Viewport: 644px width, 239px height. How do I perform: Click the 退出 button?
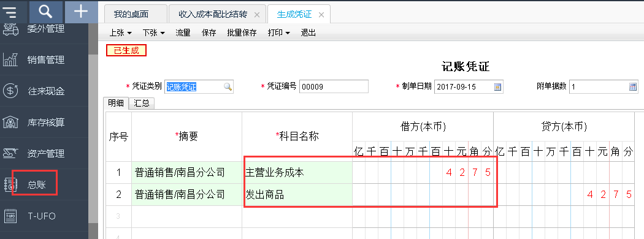coord(309,33)
